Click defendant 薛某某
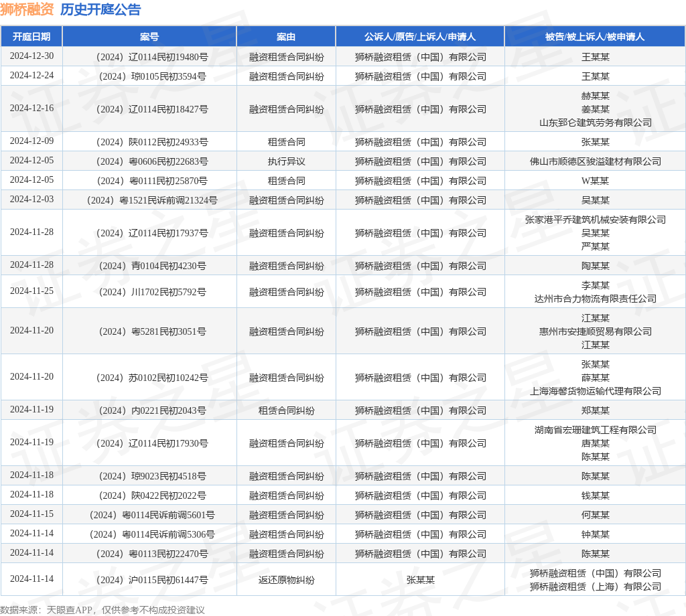Screen dimensions: 686x616 pyautogui.click(x=596, y=378)
